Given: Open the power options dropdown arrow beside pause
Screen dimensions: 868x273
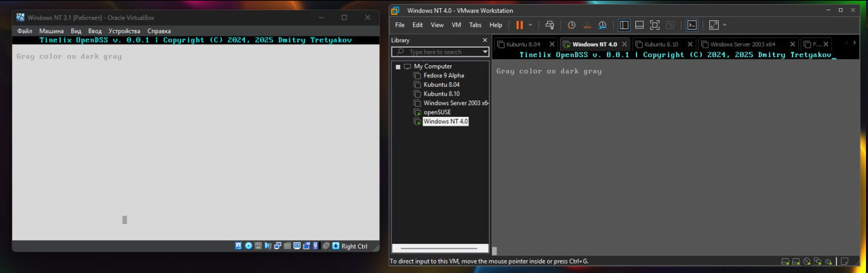Looking at the screenshot, I should pyautogui.click(x=530, y=25).
